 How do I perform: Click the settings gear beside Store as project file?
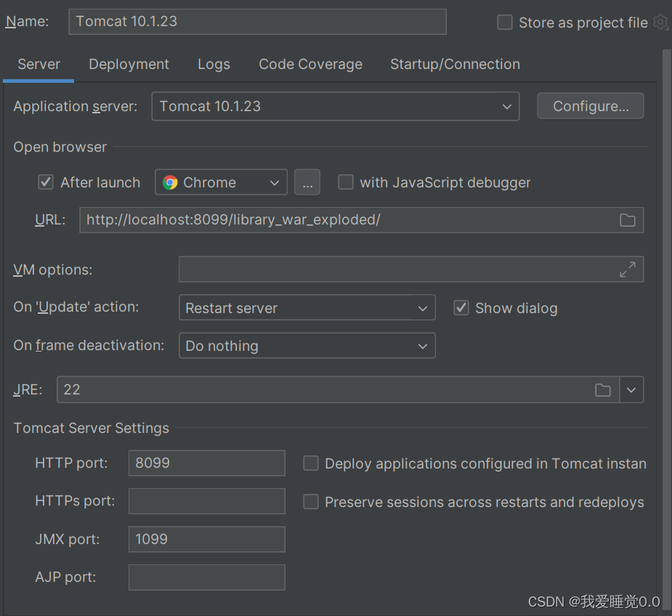[660, 23]
